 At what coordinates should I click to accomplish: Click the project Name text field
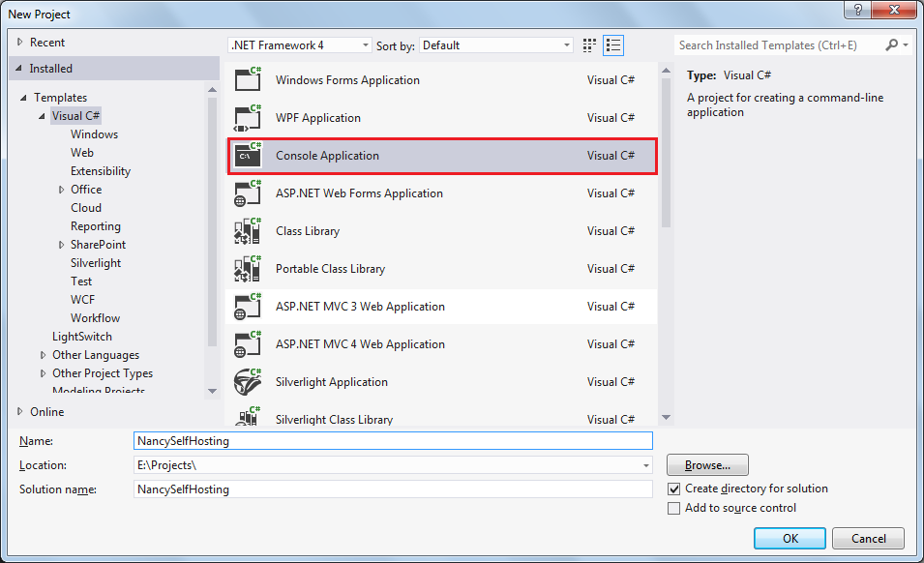pyautogui.click(x=393, y=440)
